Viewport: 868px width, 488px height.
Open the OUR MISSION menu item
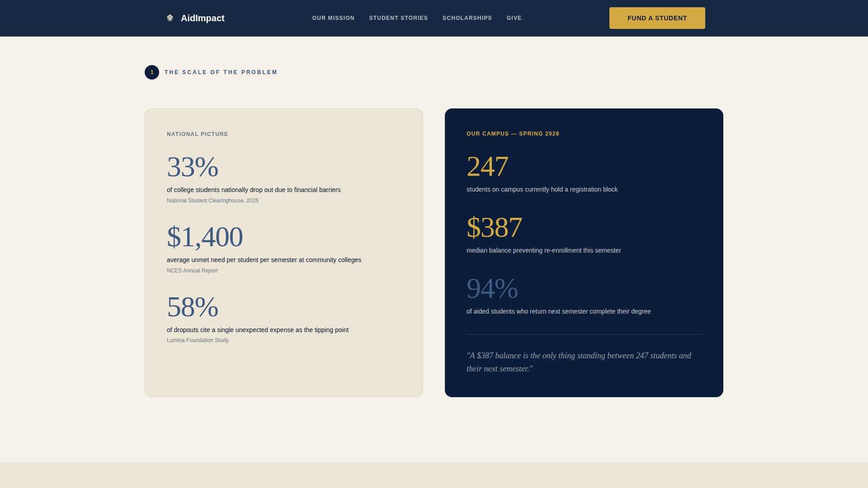point(333,18)
